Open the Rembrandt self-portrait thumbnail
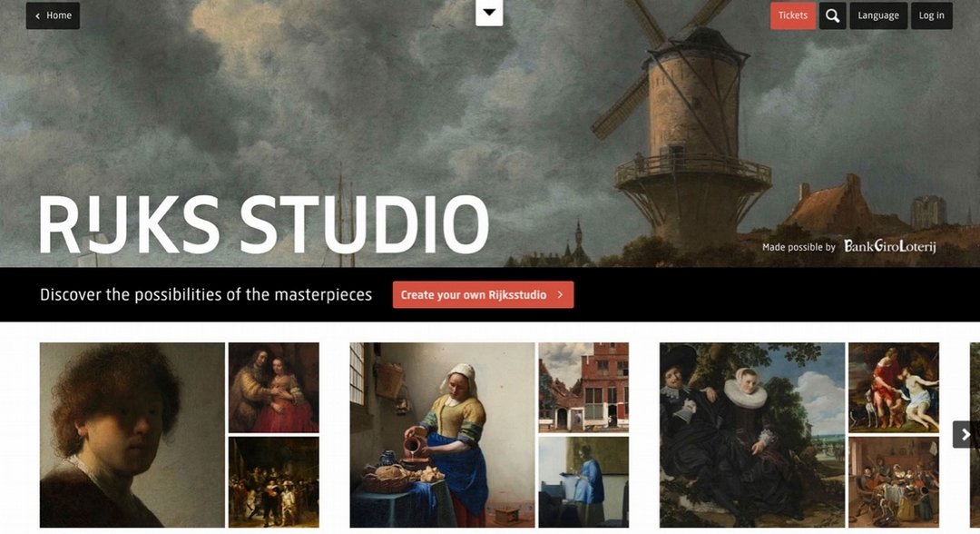980x534 pixels. 132,435
